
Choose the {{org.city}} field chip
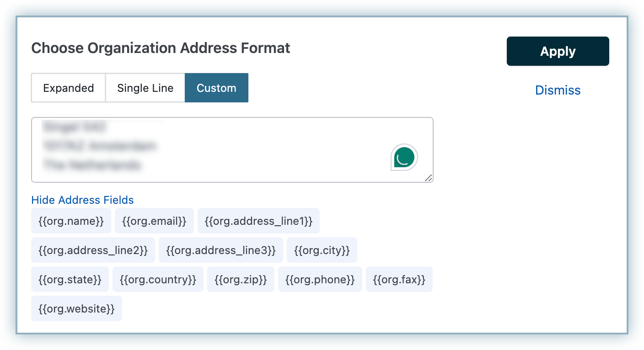coord(322,250)
